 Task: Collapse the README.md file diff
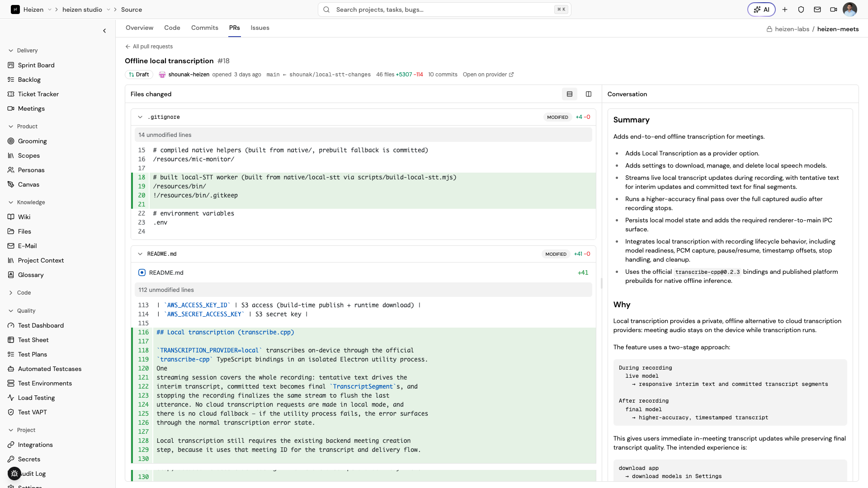coord(140,254)
